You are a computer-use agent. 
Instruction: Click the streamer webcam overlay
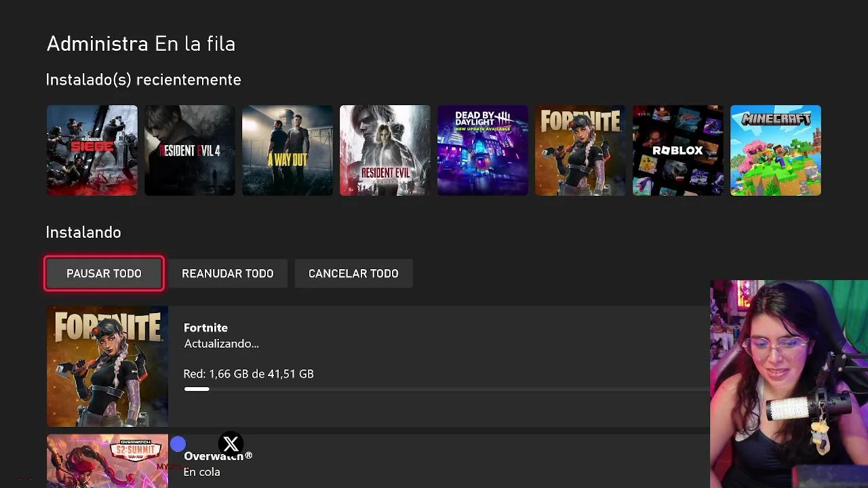[789, 384]
